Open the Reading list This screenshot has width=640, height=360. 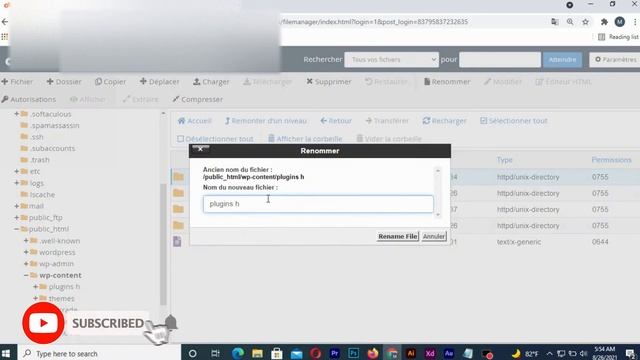[619, 37]
